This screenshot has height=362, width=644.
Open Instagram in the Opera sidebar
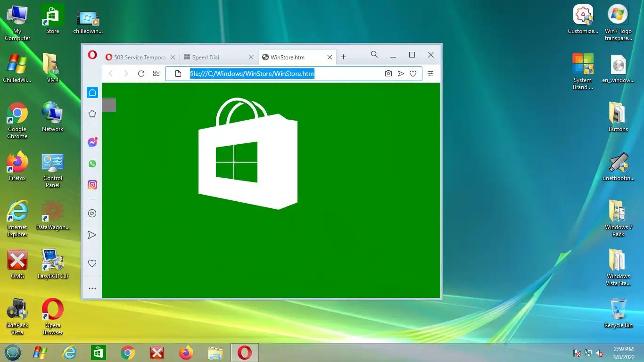tap(92, 185)
